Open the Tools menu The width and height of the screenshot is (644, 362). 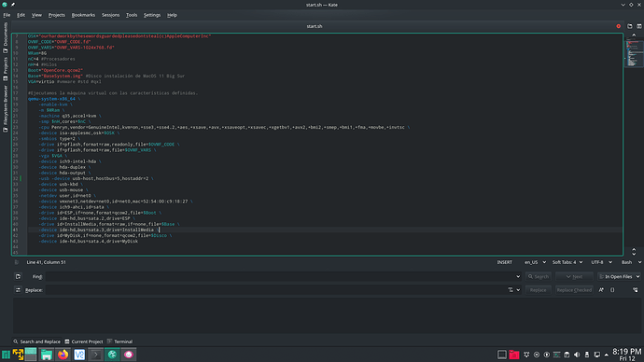tap(132, 15)
